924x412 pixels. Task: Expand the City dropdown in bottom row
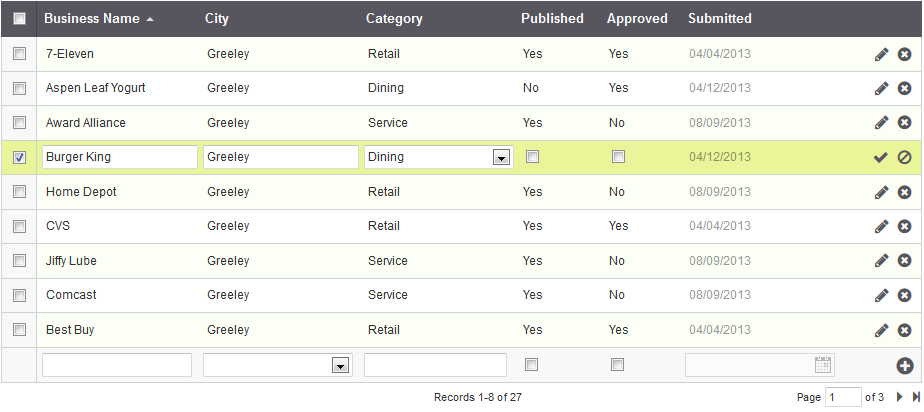(x=340, y=366)
